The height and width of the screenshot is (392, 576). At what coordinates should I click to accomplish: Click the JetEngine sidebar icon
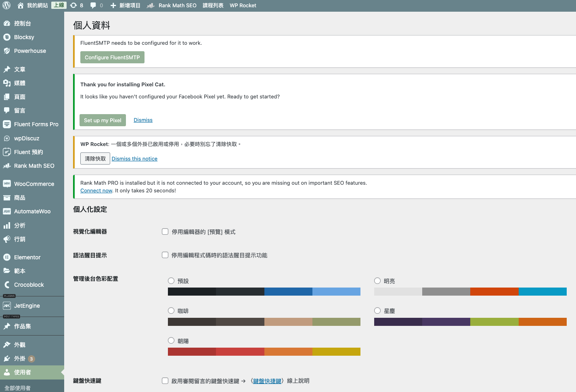pos(7,306)
